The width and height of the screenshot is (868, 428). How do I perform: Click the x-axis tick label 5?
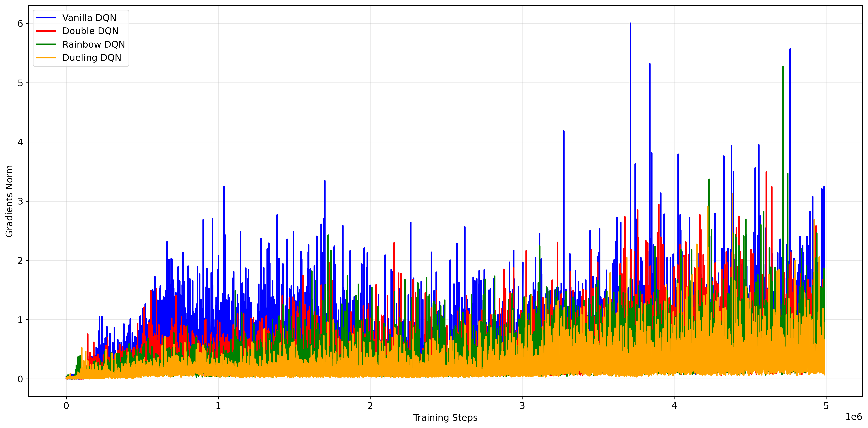(826, 406)
